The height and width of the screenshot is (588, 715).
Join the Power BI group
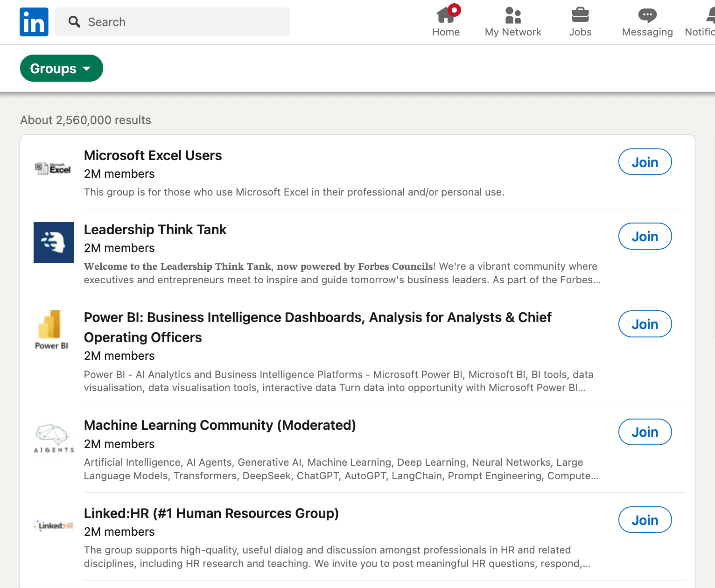(x=645, y=324)
